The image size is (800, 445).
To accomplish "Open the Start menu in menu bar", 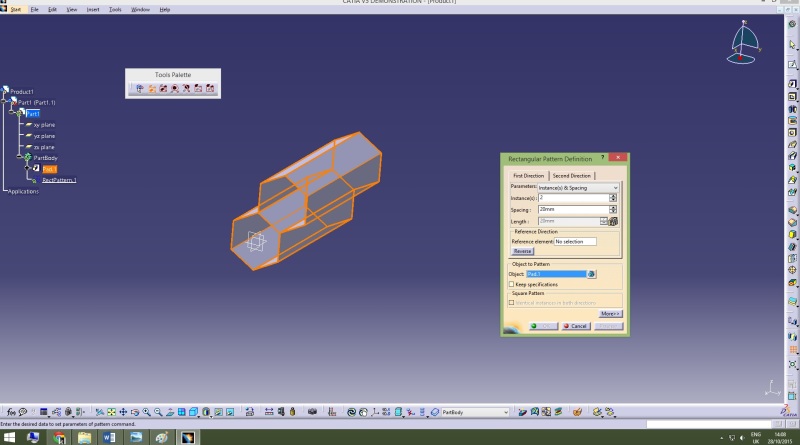I will coord(16,9).
